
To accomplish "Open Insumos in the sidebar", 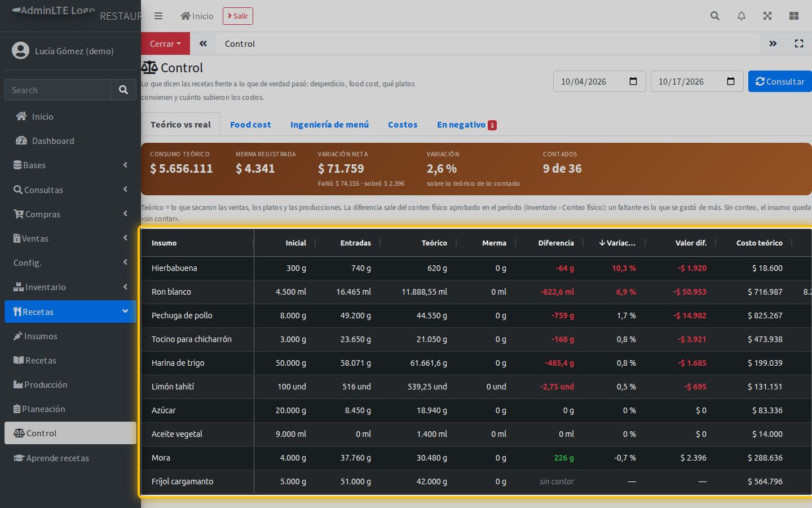I will 70,336.
